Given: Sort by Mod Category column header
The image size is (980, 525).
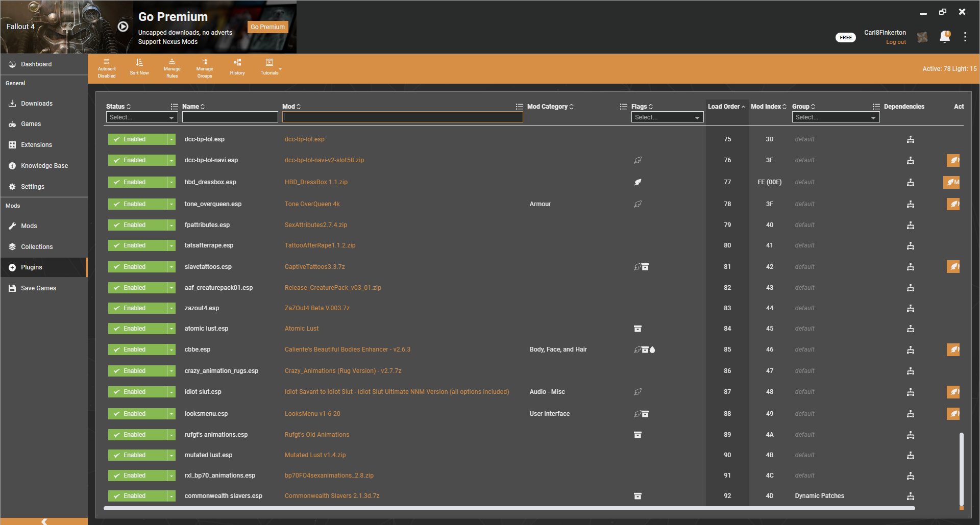Looking at the screenshot, I should 550,107.
